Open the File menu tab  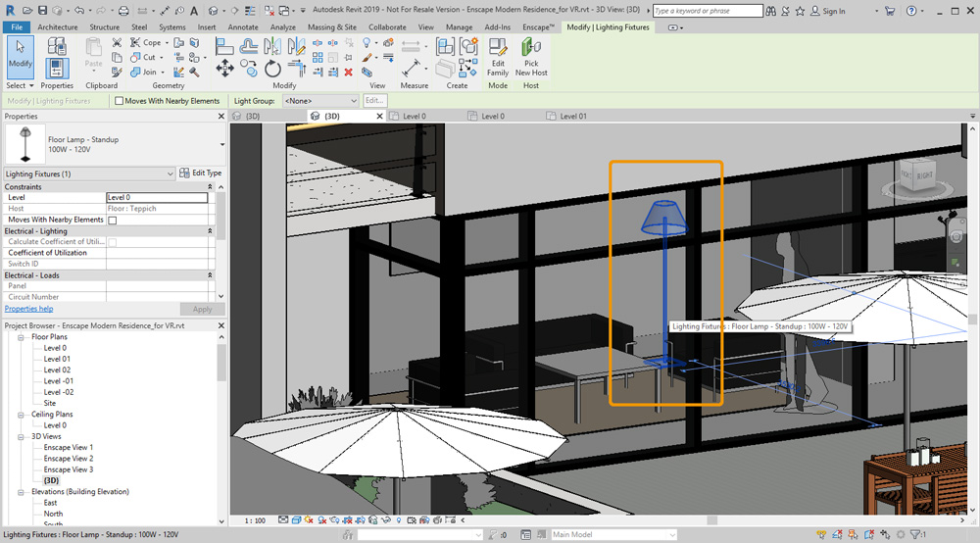click(x=17, y=26)
